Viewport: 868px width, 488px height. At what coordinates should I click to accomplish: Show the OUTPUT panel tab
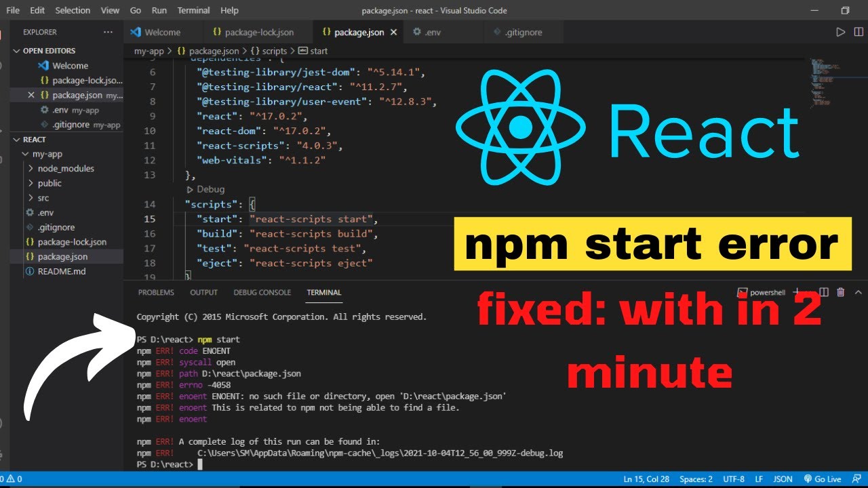point(203,292)
